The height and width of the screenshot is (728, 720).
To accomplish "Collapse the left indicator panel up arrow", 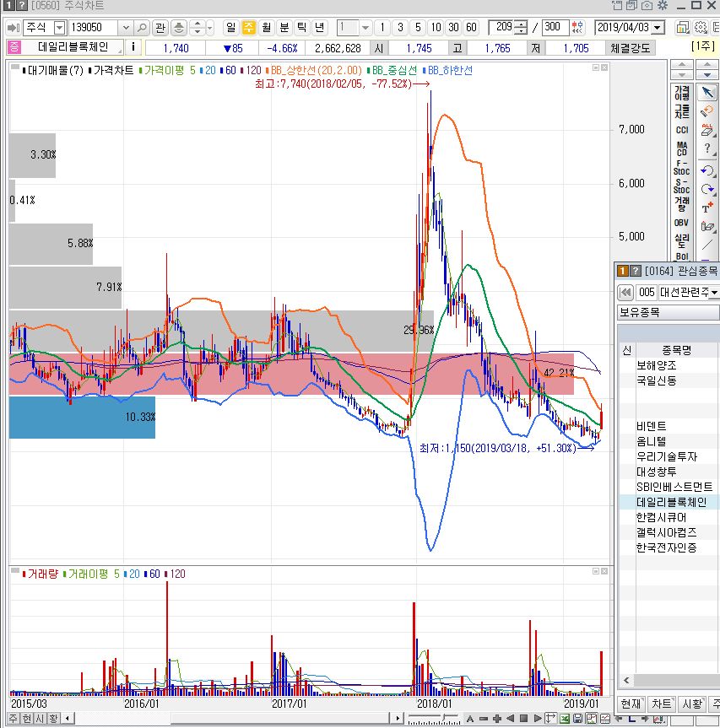I will pos(682,63).
